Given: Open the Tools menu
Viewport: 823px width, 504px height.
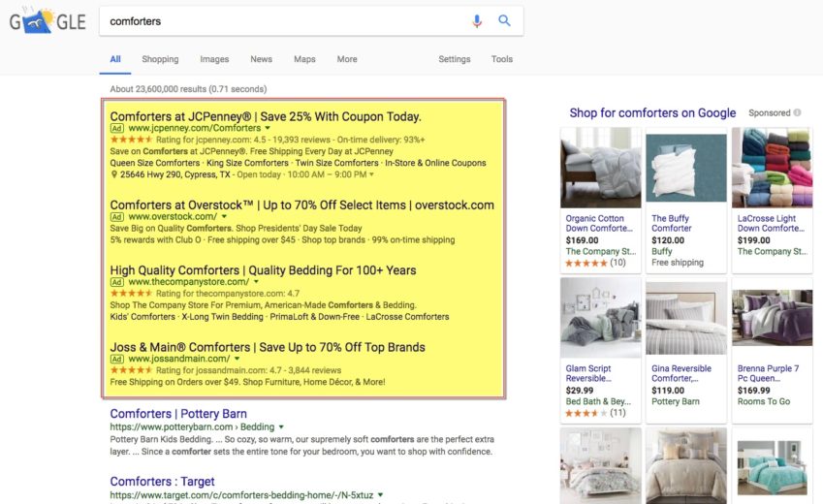Looking at the screenshot, I should pos(502,59).
